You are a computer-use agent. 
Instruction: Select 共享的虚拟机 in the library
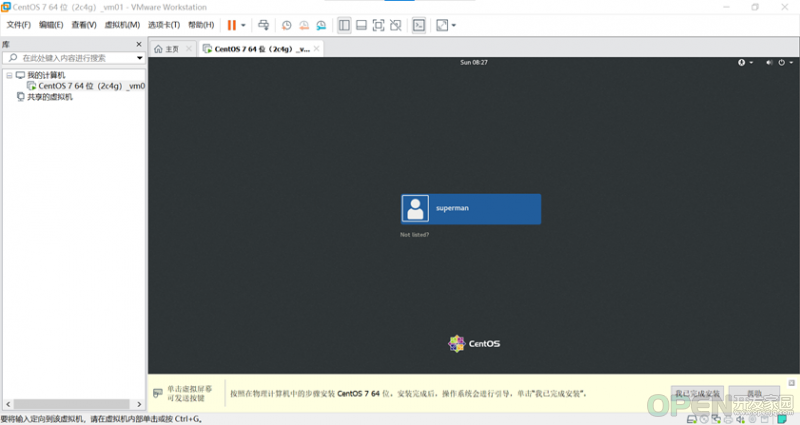50,97
